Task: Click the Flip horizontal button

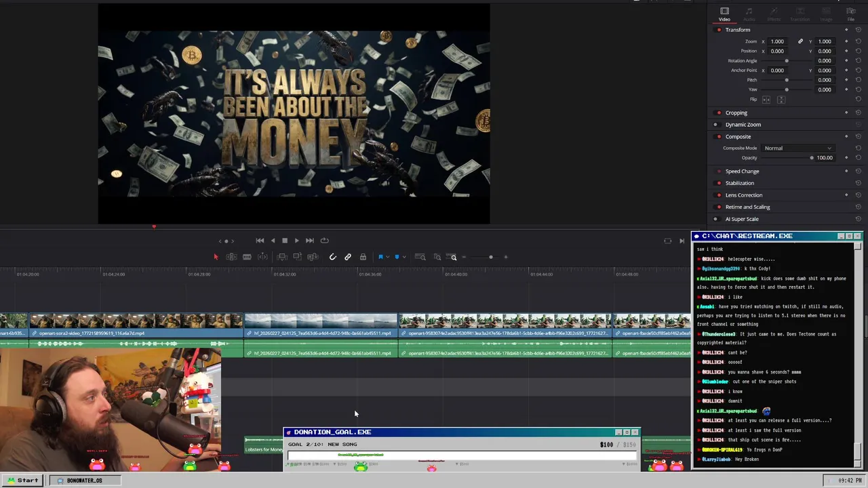Action: point(766,100)
